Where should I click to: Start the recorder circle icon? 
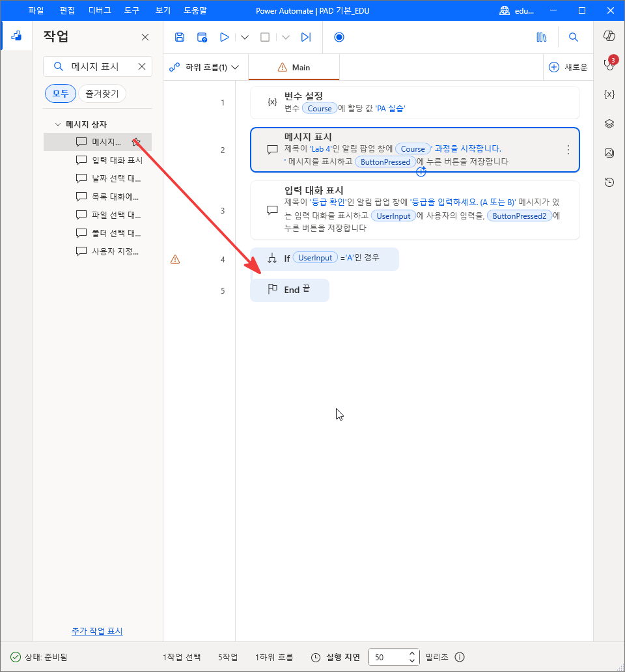tap(339, 37)
